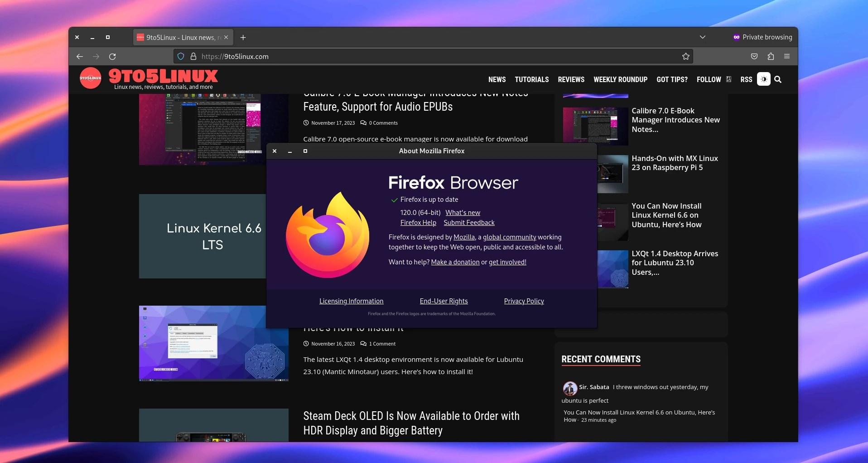Screen dimensions: 868x463
Task: Save page to Pocket
Action: click(x=754, y=57)
